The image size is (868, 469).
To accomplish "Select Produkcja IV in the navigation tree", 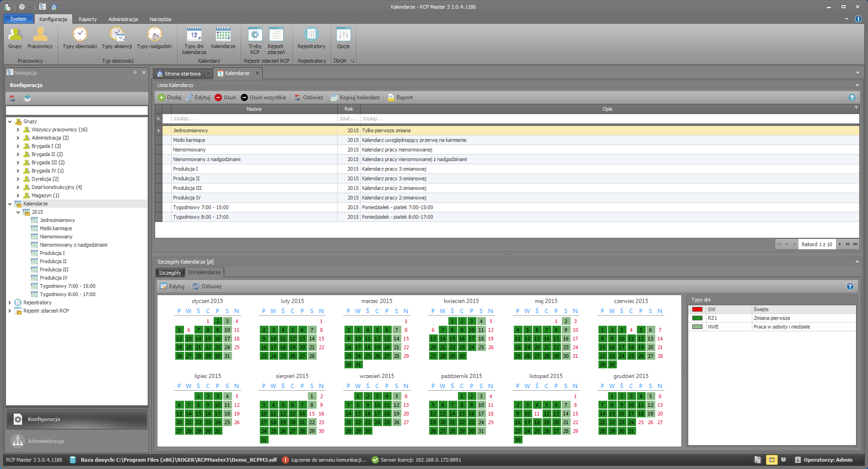I will click(x=53, y=278).
